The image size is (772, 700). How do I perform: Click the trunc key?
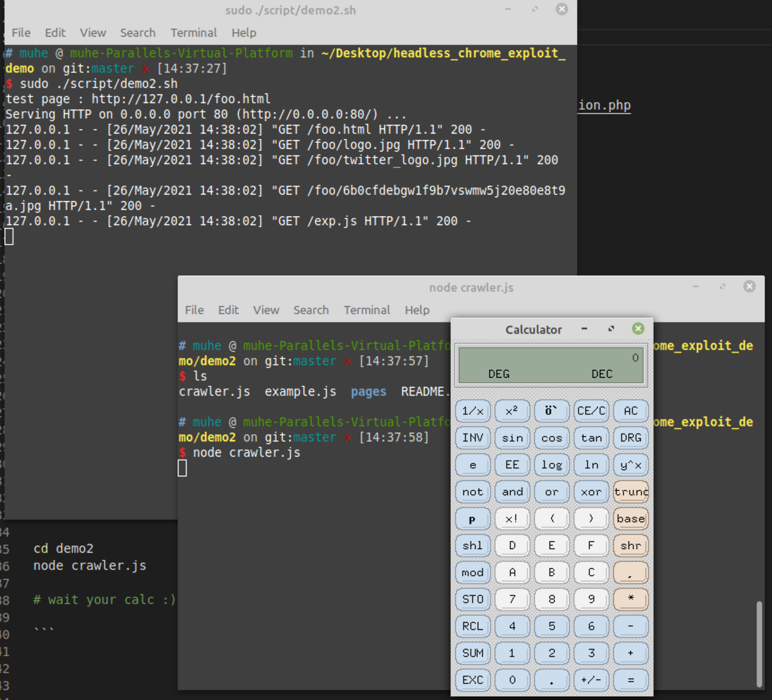point(631,492)
